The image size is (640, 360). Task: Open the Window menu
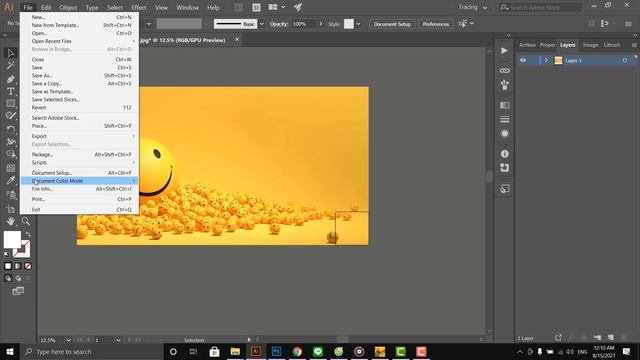[187, 7]
